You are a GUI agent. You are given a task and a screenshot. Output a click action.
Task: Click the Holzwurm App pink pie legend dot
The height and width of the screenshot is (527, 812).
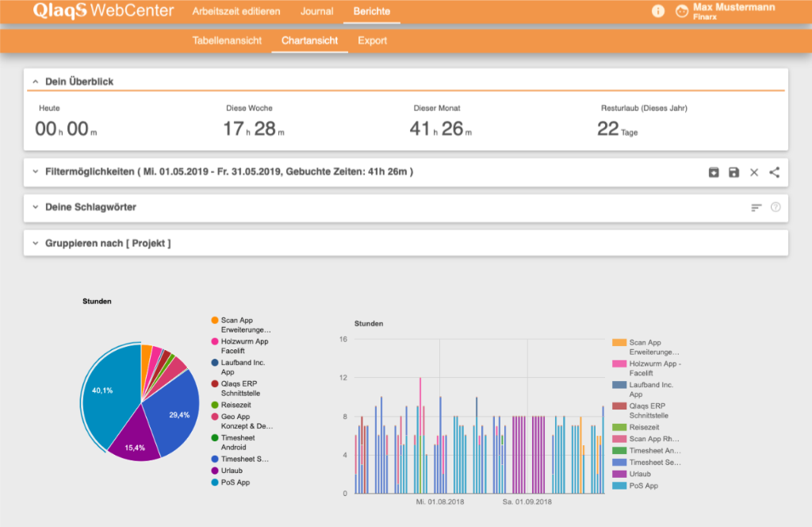214,341
